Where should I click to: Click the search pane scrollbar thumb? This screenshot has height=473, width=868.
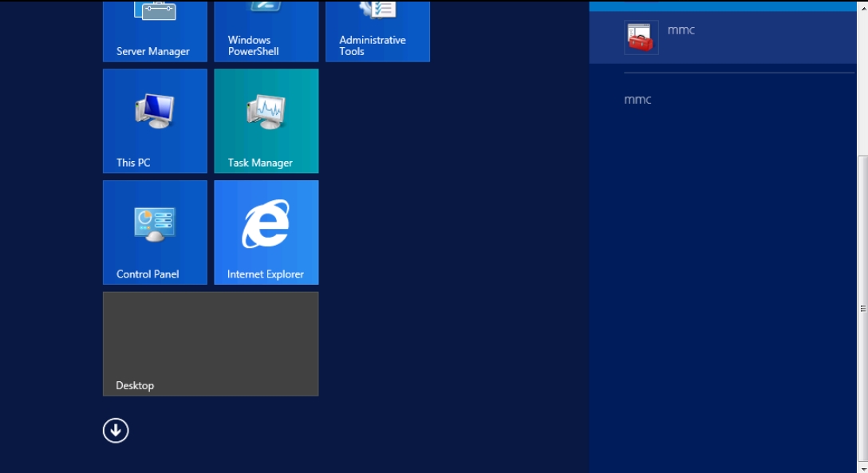pyautogui.click(x=862, y=308)
